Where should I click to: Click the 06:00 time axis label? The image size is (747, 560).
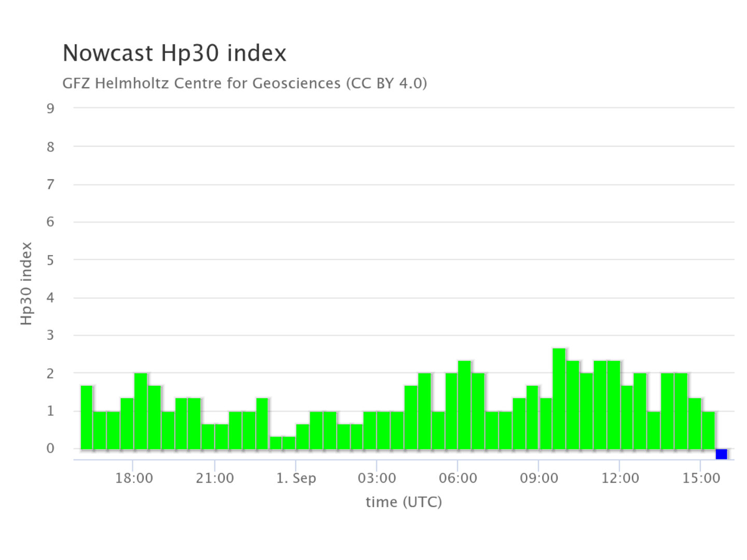point(458,478)
